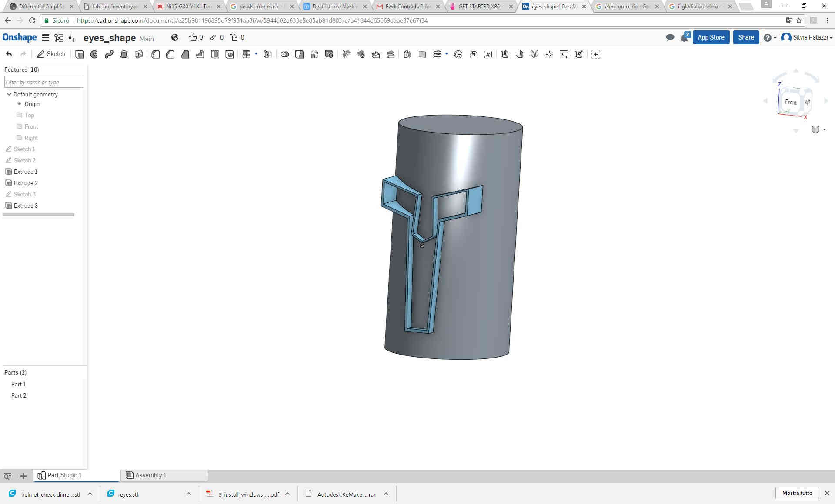The image size is (835, 504).
Task: Click the links count icon
Action: pyautogui.click(x=213, y=37)
